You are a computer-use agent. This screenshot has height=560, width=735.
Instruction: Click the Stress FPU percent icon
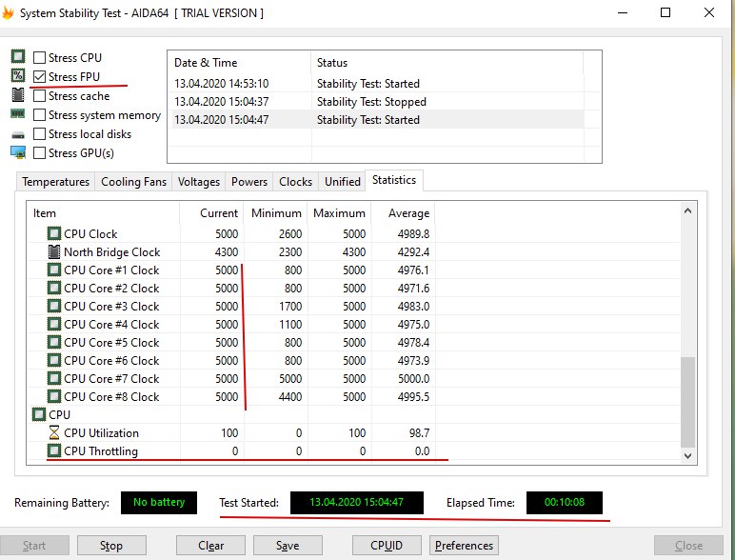[x=18, y=75]
